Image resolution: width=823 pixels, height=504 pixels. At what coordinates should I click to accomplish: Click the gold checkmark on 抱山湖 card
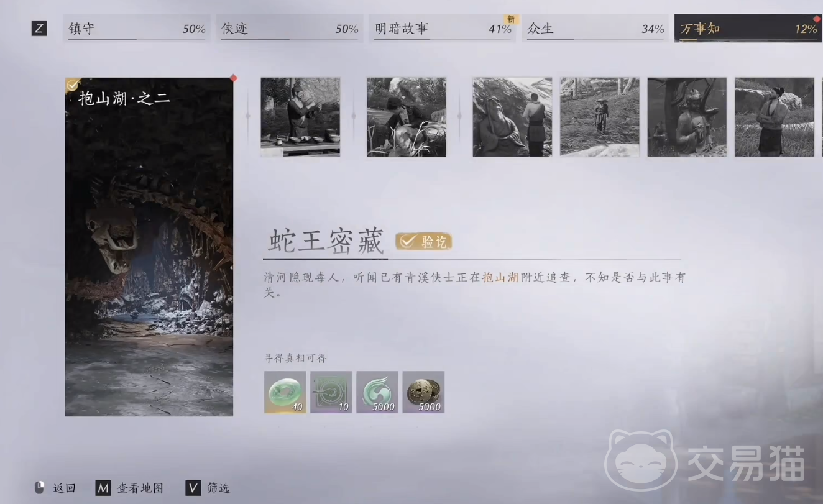(x=73, y=85)
